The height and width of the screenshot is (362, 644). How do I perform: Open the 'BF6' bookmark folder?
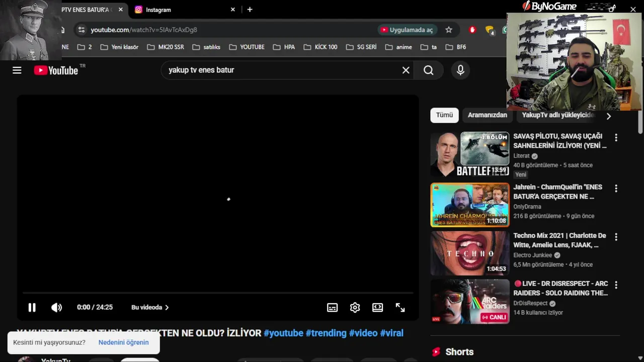455,47
